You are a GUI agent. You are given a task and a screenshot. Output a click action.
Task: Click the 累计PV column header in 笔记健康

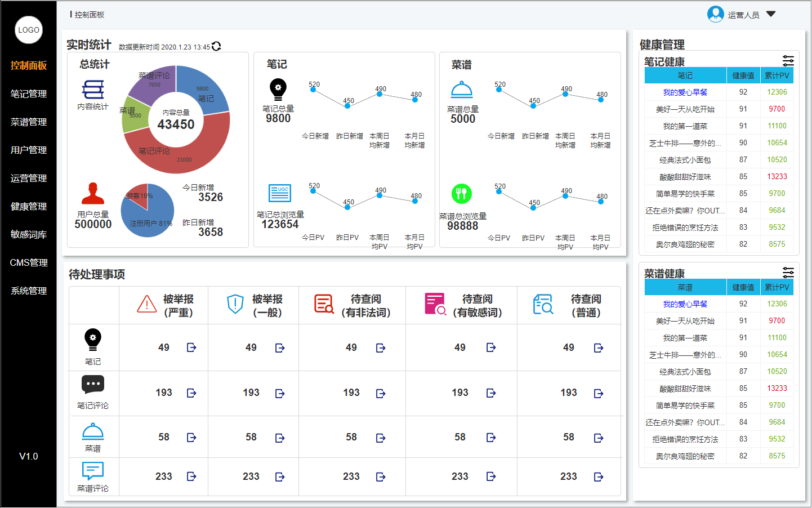(777, 75)
